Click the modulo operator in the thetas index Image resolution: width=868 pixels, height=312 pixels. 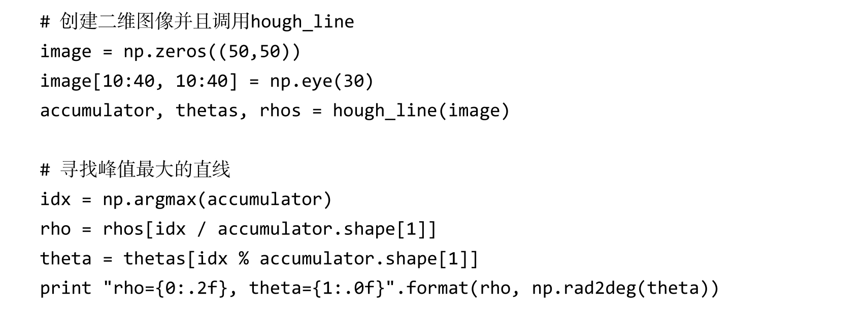[x=244, y=259]
